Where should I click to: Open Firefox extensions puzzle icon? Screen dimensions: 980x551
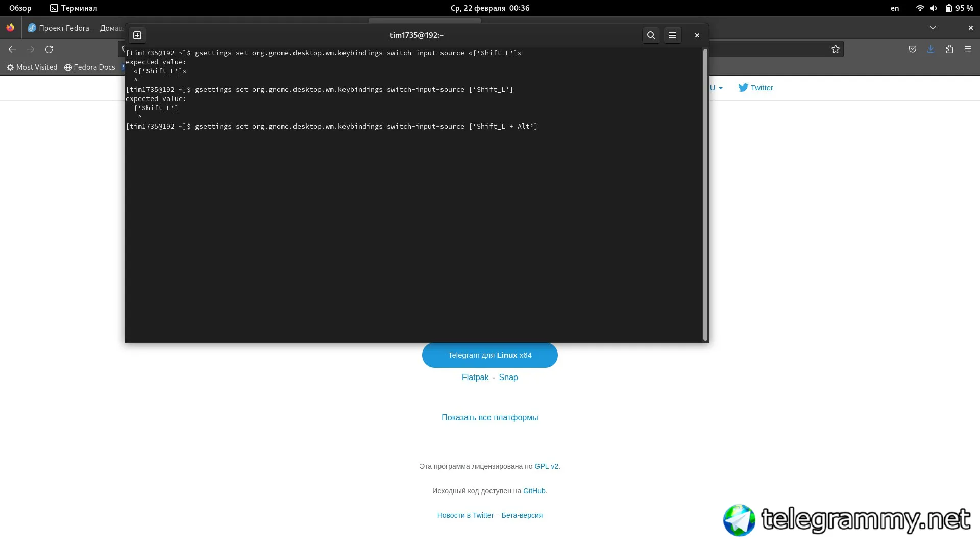click(x=949, y=49)
